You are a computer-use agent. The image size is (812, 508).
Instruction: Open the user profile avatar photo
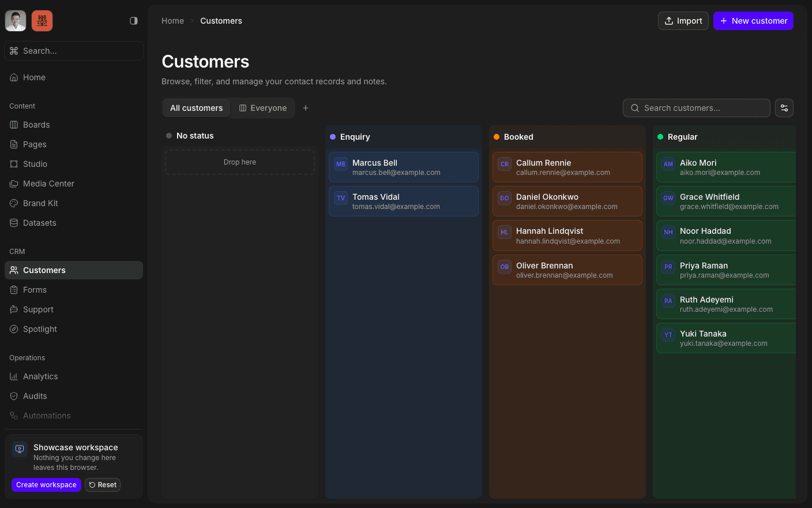click(16, 21)
